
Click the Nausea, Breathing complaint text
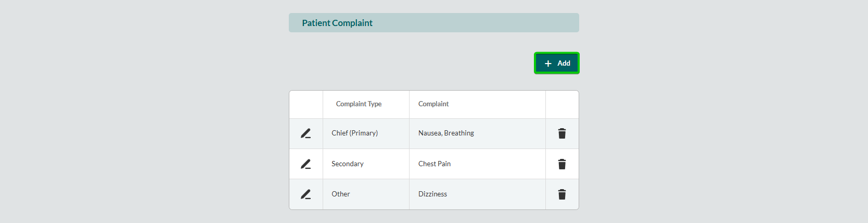pos(446,133)
